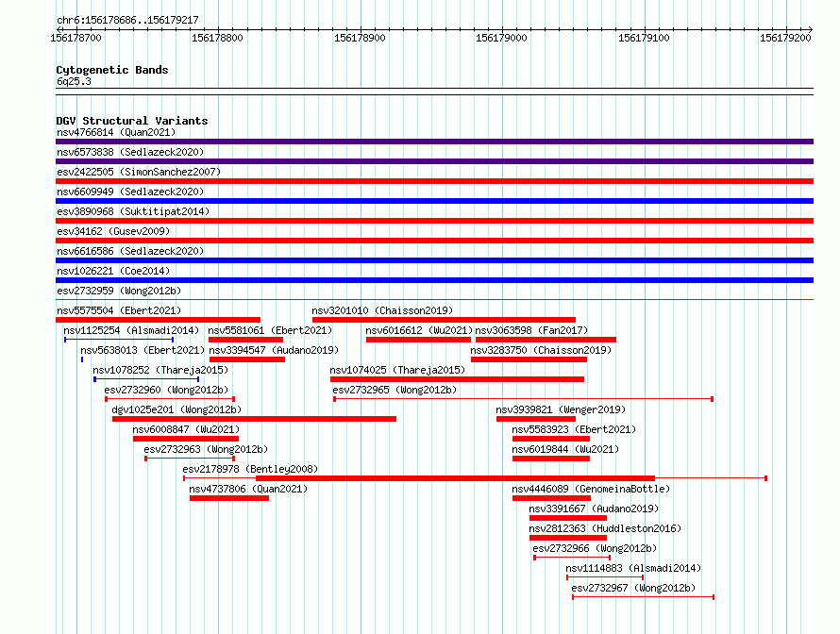Select nsv4737806 (Quan2021) label

(248, 489)
